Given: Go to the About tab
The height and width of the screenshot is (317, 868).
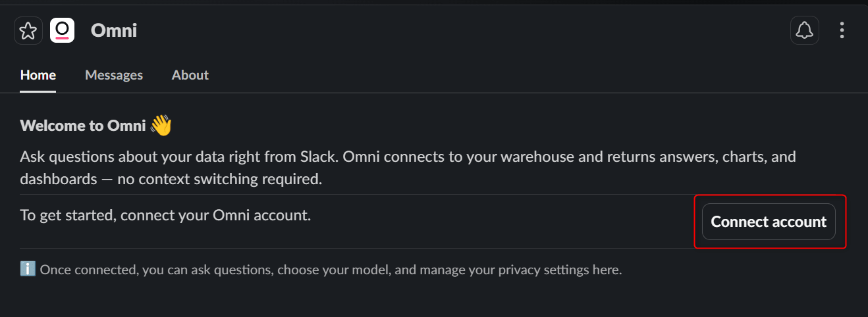Looking at the screenshot, I should coord(190,75).
